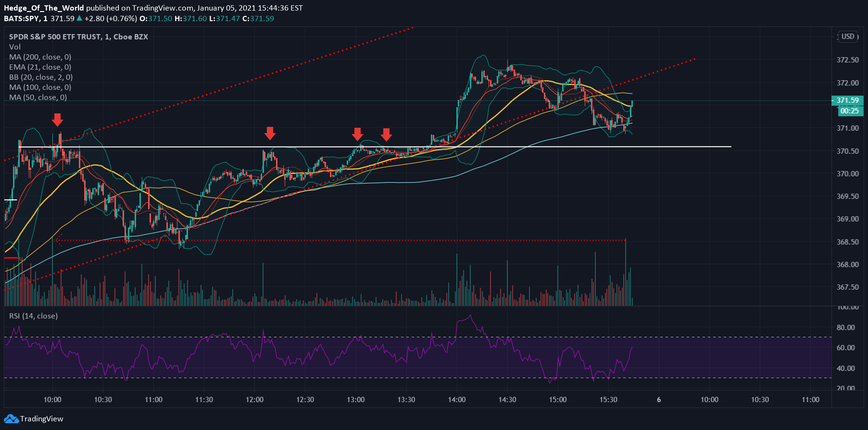Image resolution: width=868 pixels, height=430 pixels.
Task: Click the 370.50 price axis label
Action: point(848,151)
